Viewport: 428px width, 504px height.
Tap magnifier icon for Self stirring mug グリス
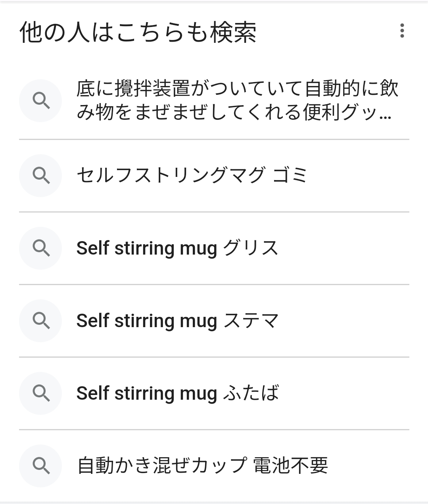tap(40, 248)
